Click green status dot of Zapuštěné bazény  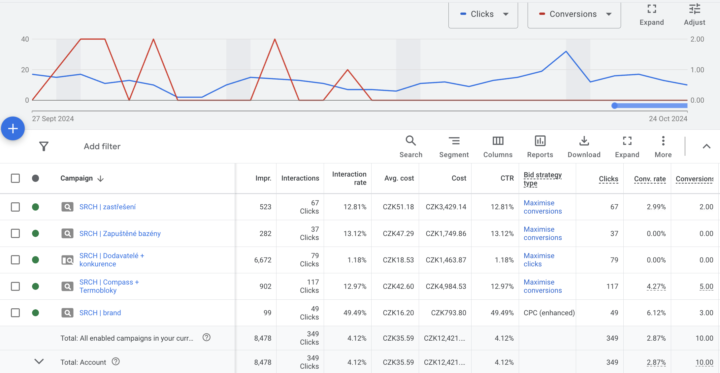35,233
